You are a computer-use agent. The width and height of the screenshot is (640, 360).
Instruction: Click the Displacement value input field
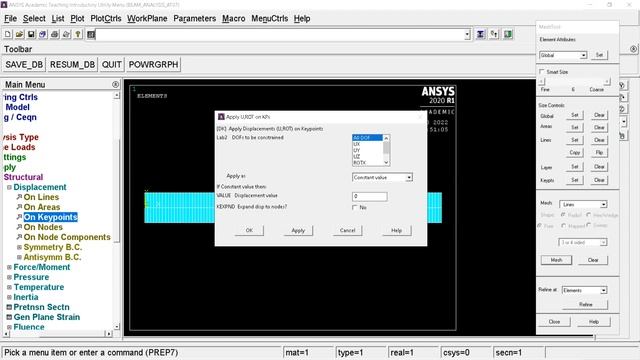[369, 196]
